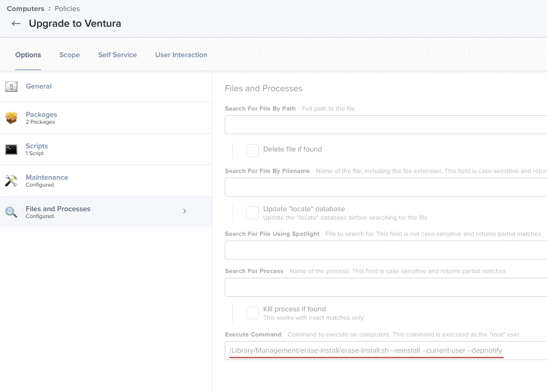Expand Files and Processes chevron arrow
547x392 pixels.
[x=184, y=211]
